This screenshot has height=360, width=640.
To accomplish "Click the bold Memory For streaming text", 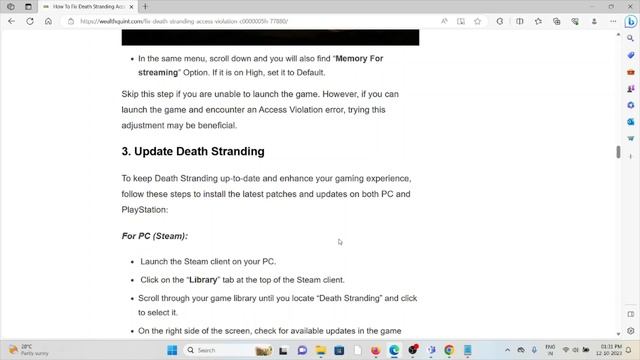I will [260, 65].
